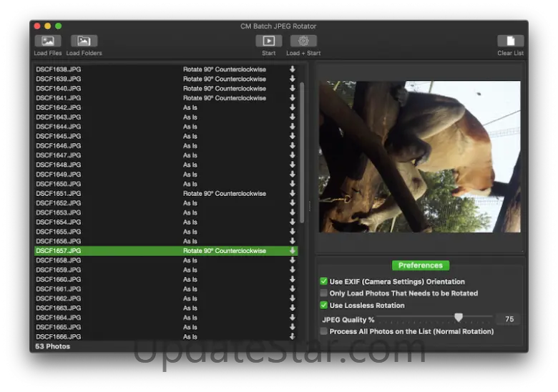
Task: Select file DSCF1654.JPG in list
Action: 166,222
